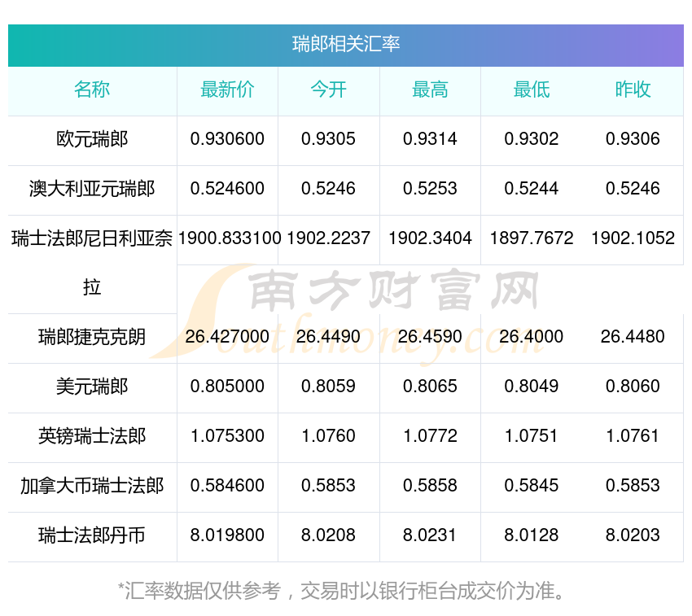
Task: Click the 瑞郎捷克克朗 row name
Action: tap(92, 337)
